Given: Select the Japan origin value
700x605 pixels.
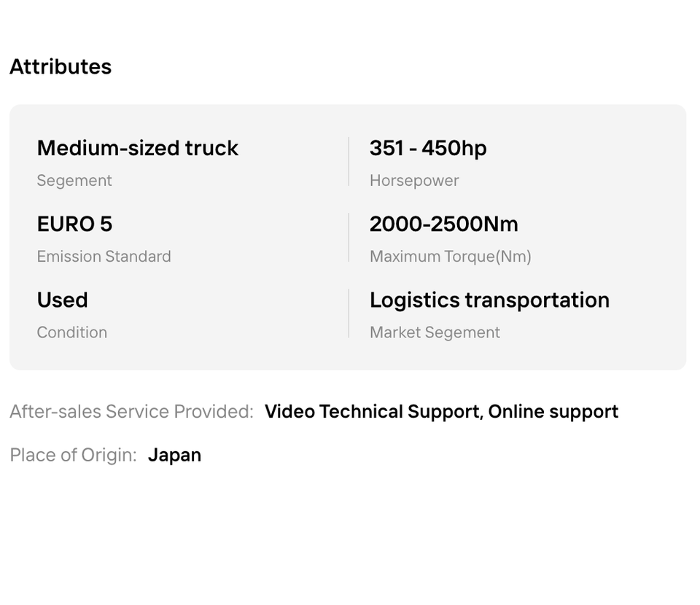Looking at the screenshot, I should 174,455.
